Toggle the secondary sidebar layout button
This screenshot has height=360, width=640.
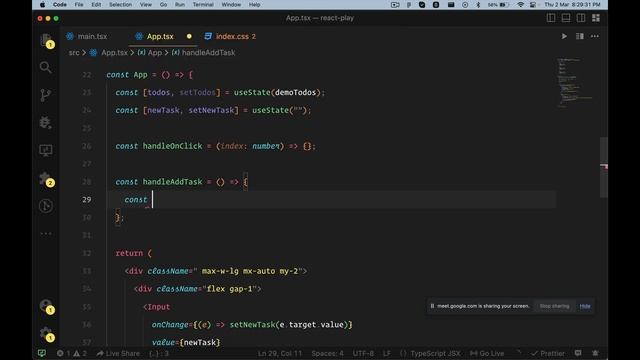581,18
